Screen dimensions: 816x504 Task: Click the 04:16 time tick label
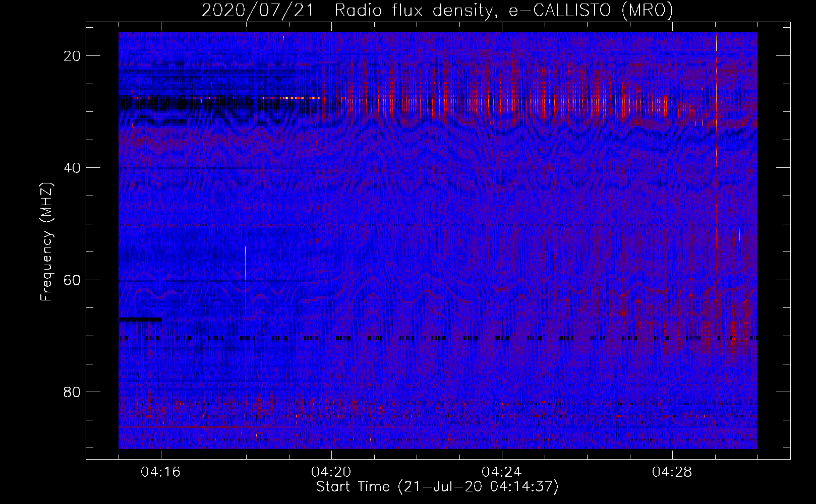click(161, 472)
